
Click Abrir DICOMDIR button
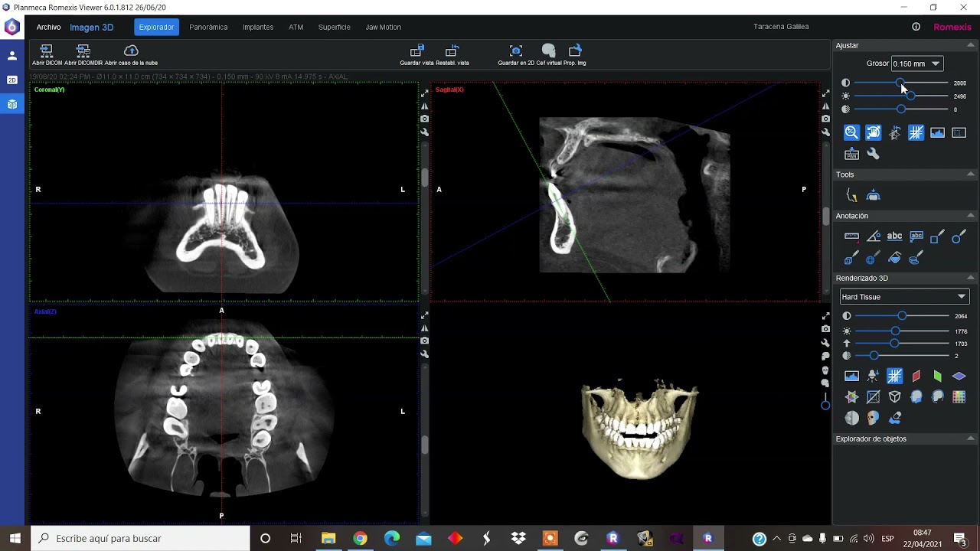pyautogui.click(x=83, y=54)
